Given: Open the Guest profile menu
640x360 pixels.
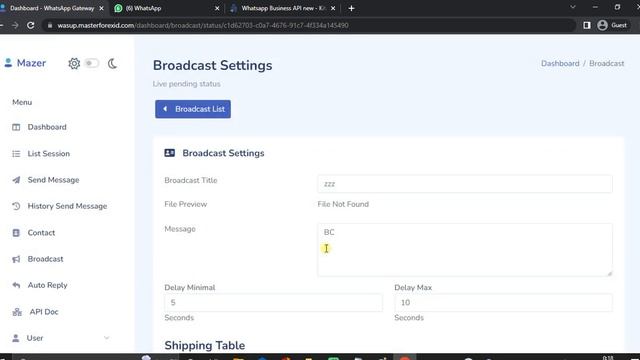Looking at the screenshot, I should pos(612,25).
